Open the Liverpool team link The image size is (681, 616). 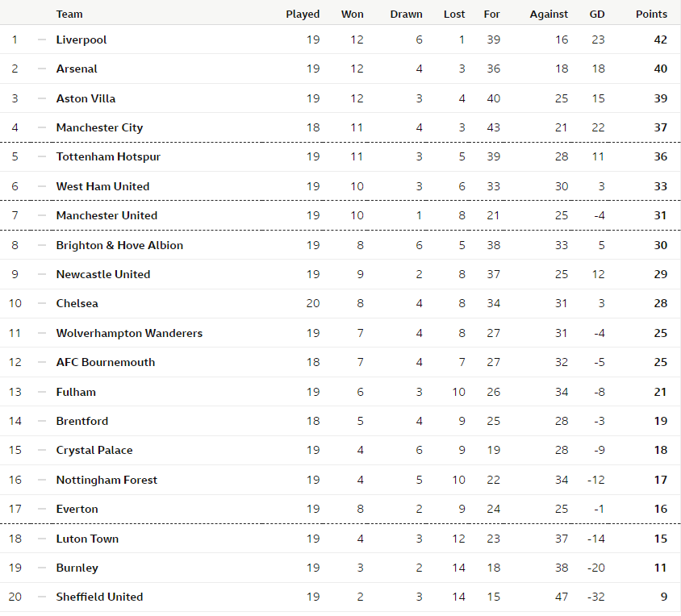pyautogui.click(x=81, y=40)
